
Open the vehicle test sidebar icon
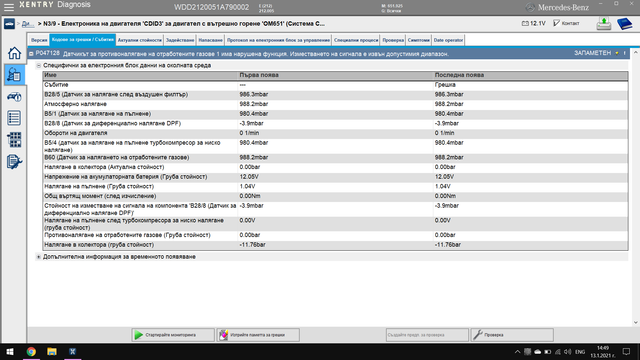click(x=14, y=97)
